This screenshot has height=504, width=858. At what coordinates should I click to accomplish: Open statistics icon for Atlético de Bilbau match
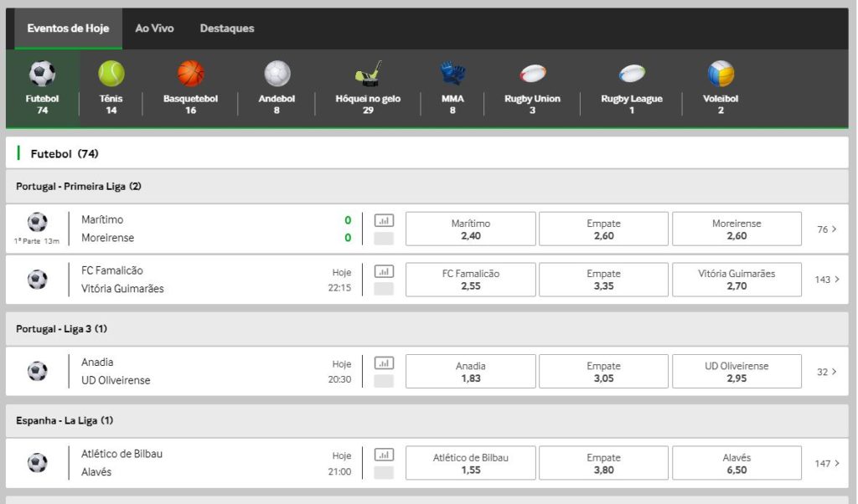[x=384, y=455]
